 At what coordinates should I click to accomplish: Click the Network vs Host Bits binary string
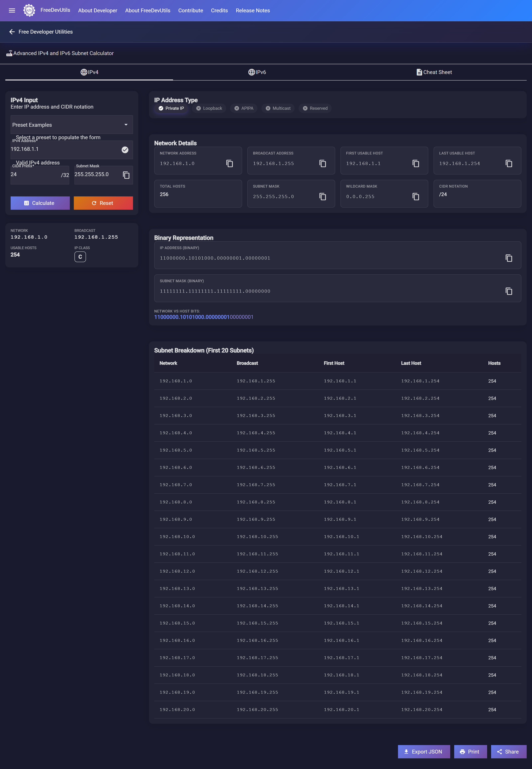(x=204, y=317)
